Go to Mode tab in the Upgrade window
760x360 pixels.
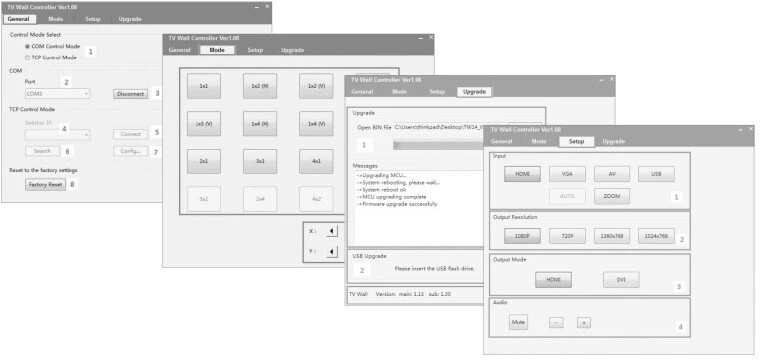(x=399, y=92)
